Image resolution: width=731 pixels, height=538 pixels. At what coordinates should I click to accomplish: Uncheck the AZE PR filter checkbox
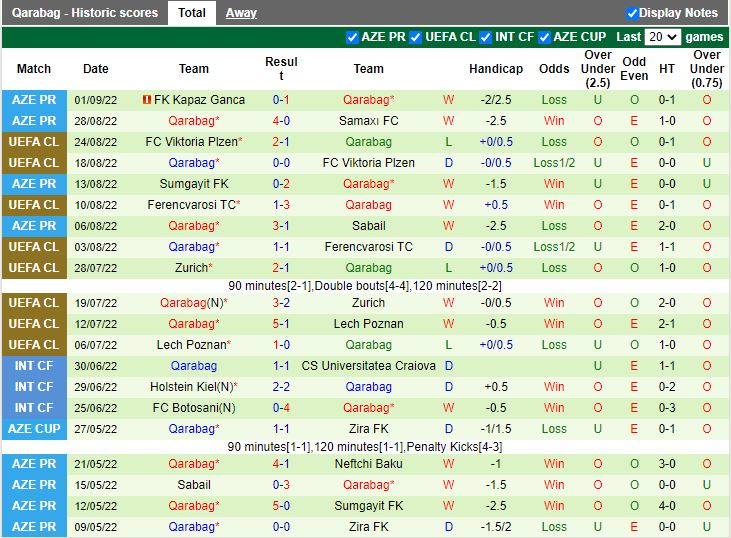pos(352,37)
